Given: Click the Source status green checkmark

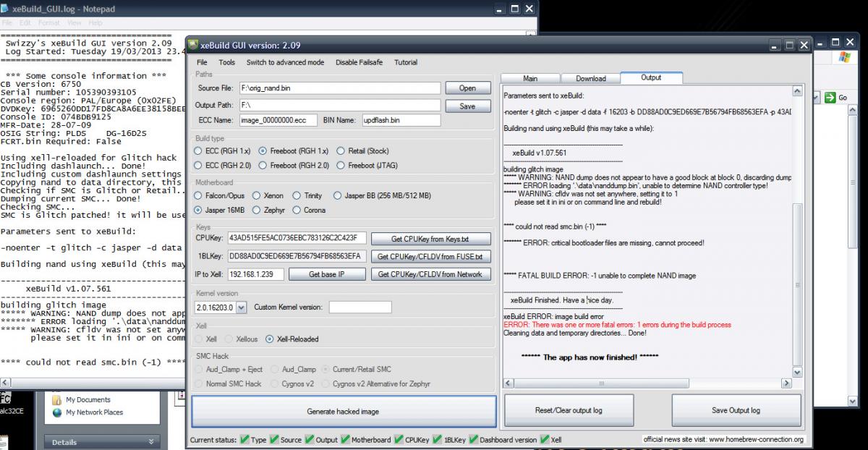Looking at the screenshot, I should coord(273,439).
